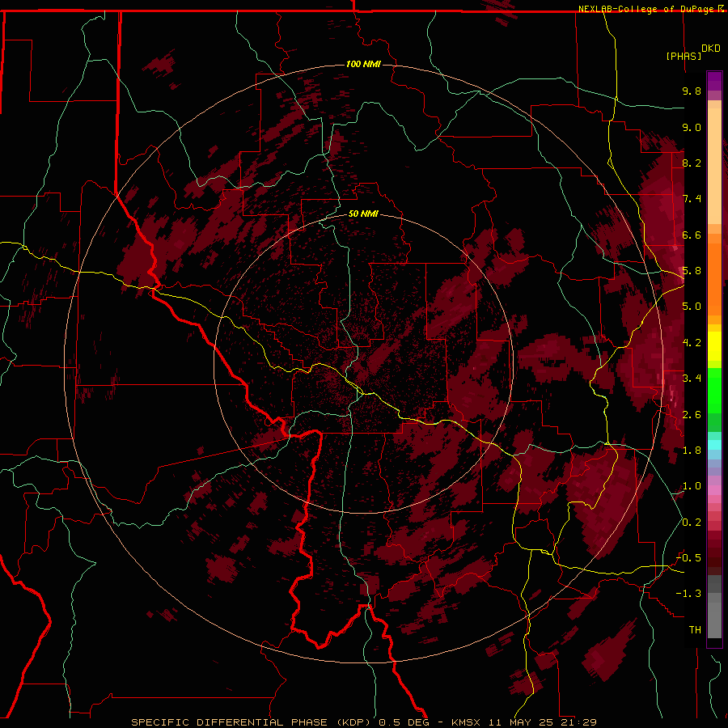The height and width of the screenshot is (728, 728).
Task: Click the 8.2 scale value
Action: pos(692,163)
